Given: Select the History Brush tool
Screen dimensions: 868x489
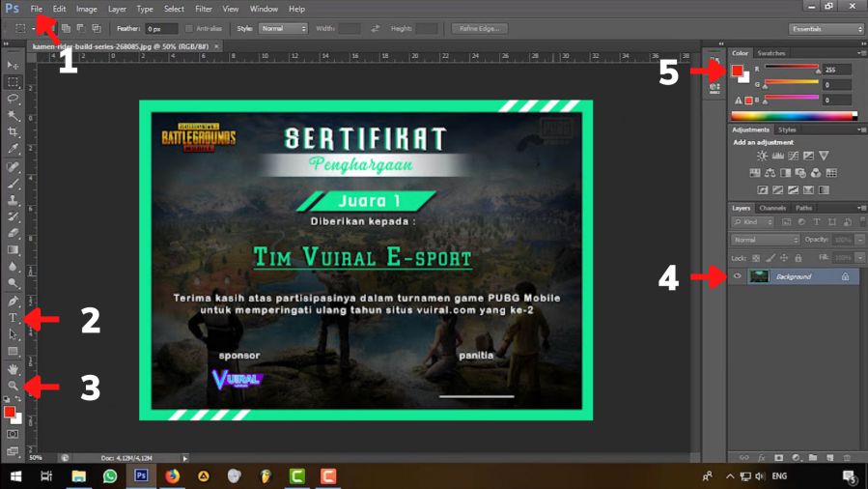Looking at the screenshot, I should (x=13, y=216).
